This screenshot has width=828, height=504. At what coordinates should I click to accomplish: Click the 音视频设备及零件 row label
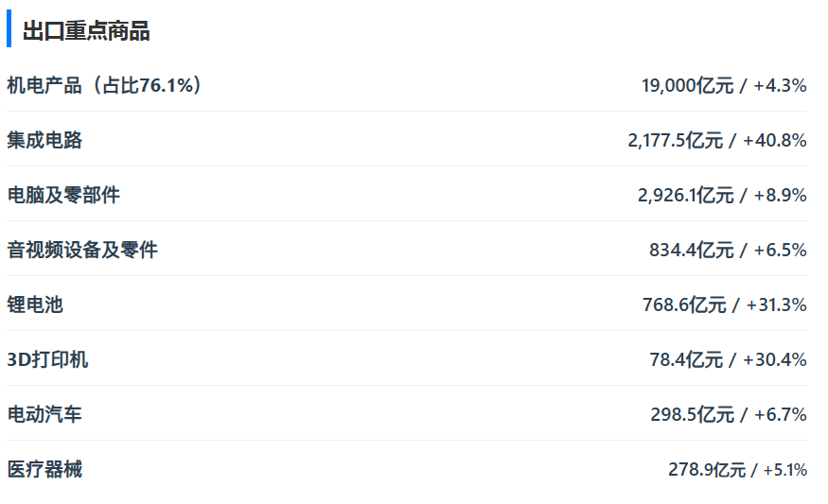point(82,250)
